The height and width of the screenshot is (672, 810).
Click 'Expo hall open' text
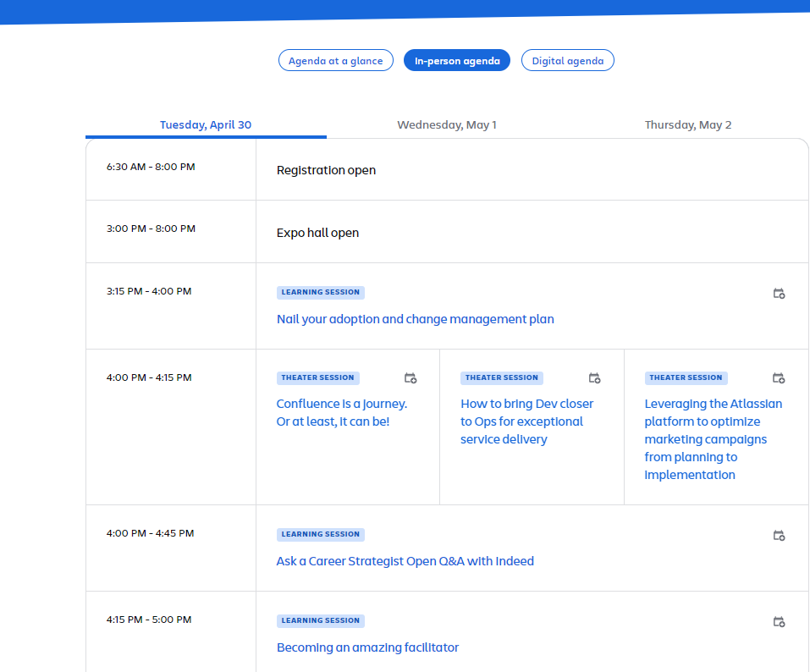click(x=317, y=233)
